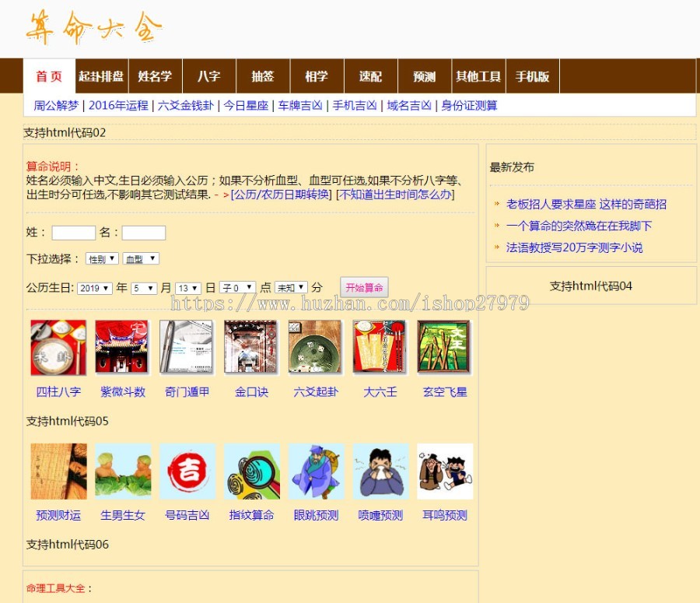The image size is (700, 603).
Task: Expand the 血型 dropdown
Action: tap(141, 258)
